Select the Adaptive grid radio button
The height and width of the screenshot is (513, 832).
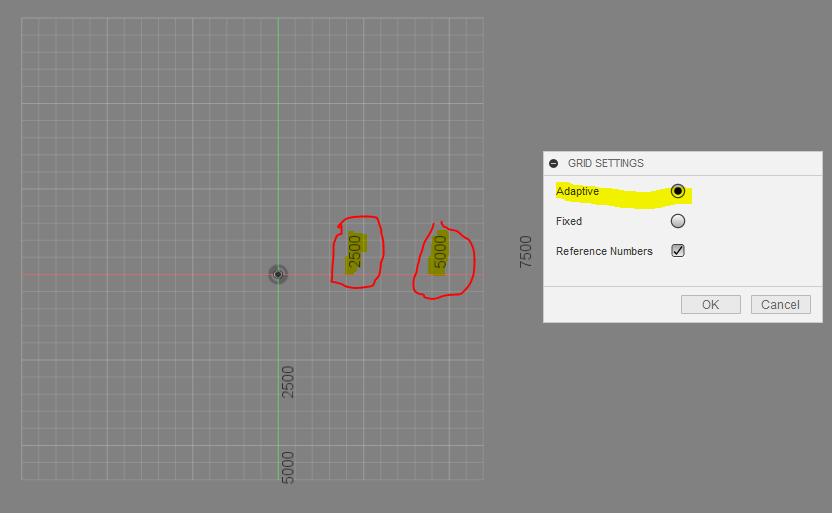(x=678, y=191)
